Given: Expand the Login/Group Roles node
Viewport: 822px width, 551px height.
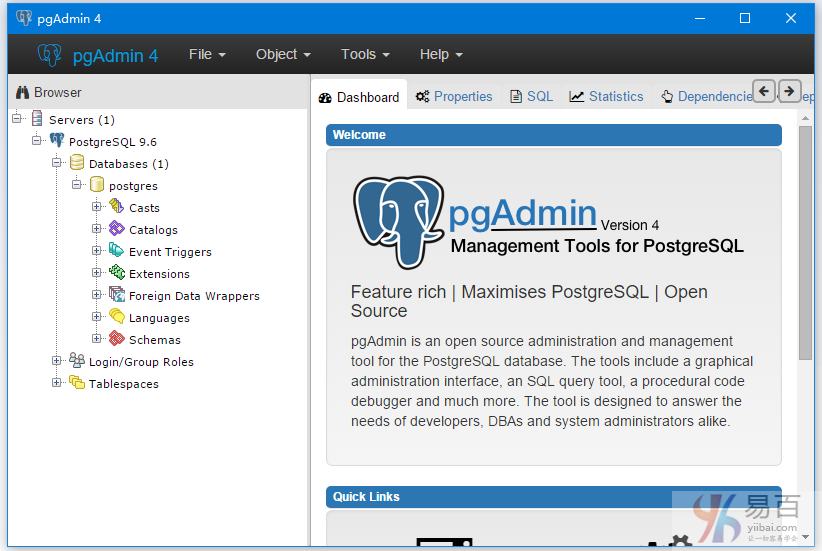Looking at the screenshot, I should 57,361.
